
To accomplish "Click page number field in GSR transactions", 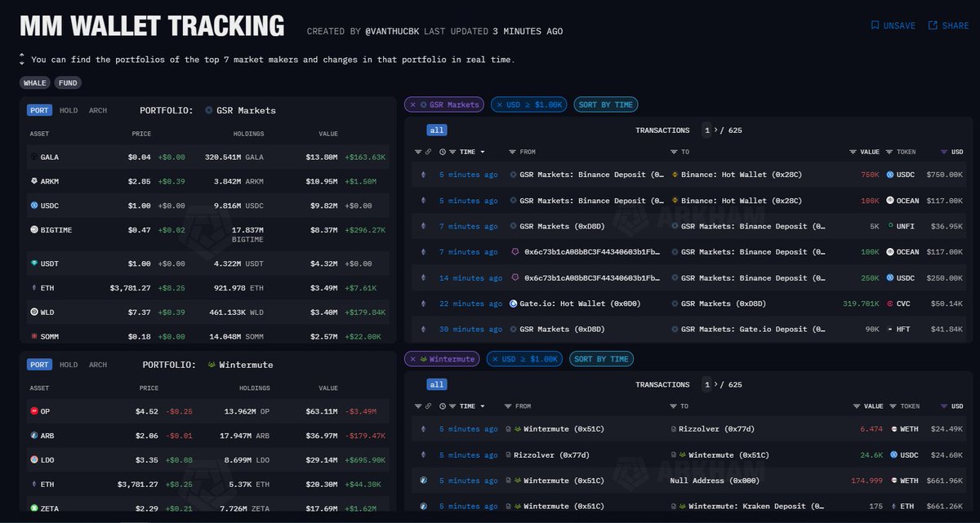I will coord(707,130).
